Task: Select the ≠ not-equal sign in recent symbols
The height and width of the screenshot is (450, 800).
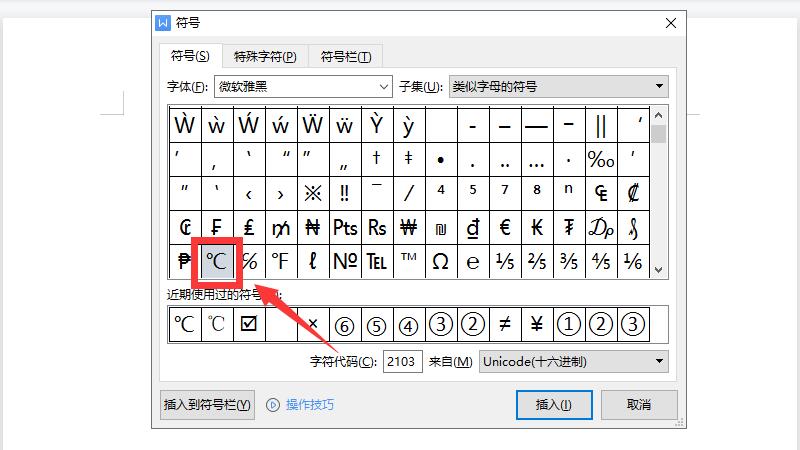Action: tap(505, 324)
